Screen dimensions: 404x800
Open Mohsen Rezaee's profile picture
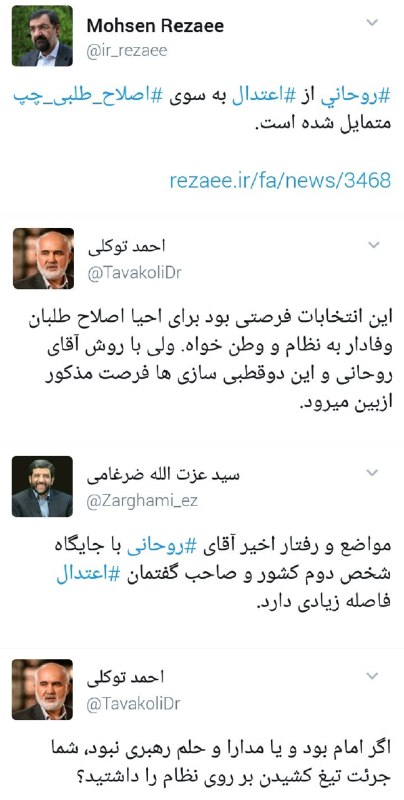(x=42, y=36)
